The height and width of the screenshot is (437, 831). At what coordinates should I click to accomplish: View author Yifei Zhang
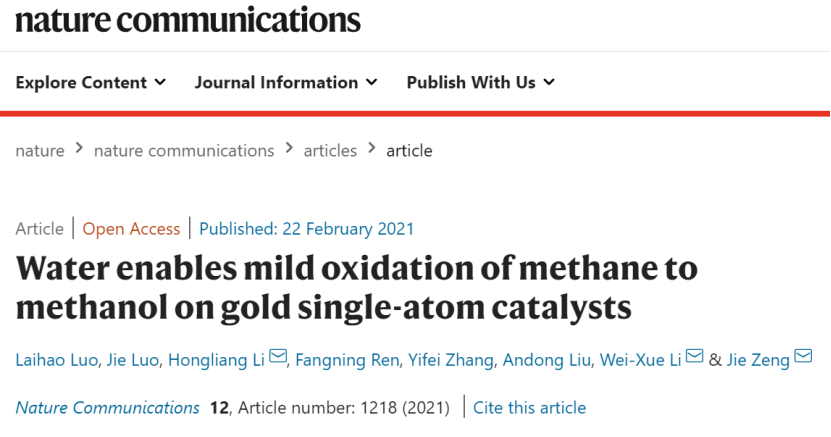450,360
